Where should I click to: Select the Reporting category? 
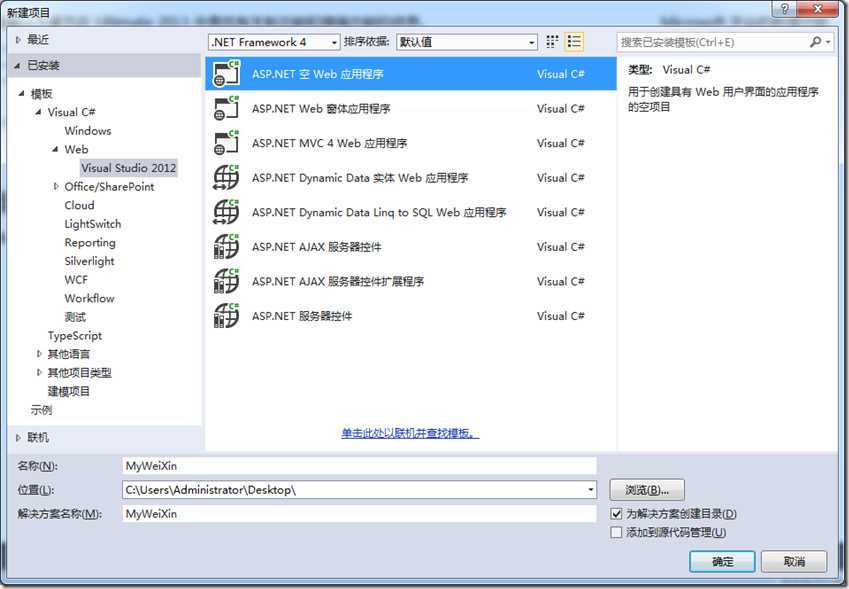click(90, 243)
